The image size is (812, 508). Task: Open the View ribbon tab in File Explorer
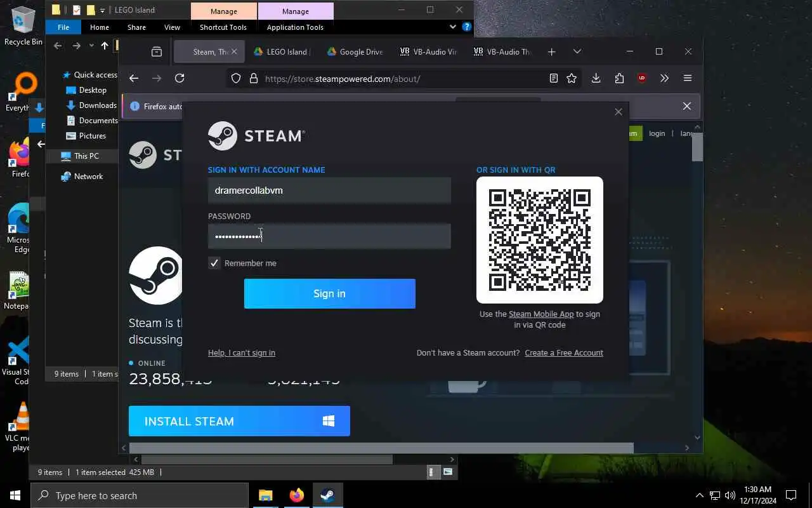coord(172,27)
